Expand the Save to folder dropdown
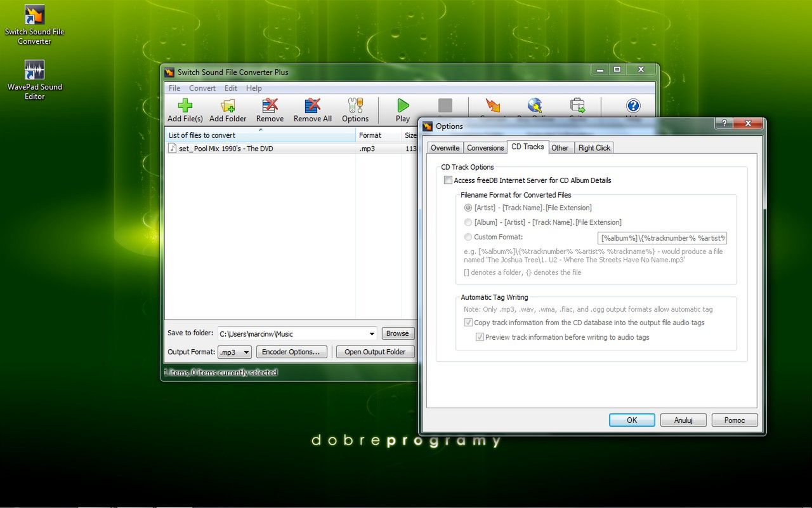The image size is (812, 508). point(372,334)
